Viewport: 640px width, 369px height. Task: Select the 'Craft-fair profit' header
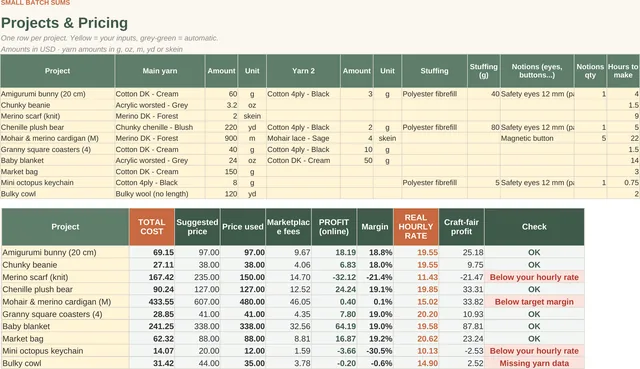click(462, 227)
